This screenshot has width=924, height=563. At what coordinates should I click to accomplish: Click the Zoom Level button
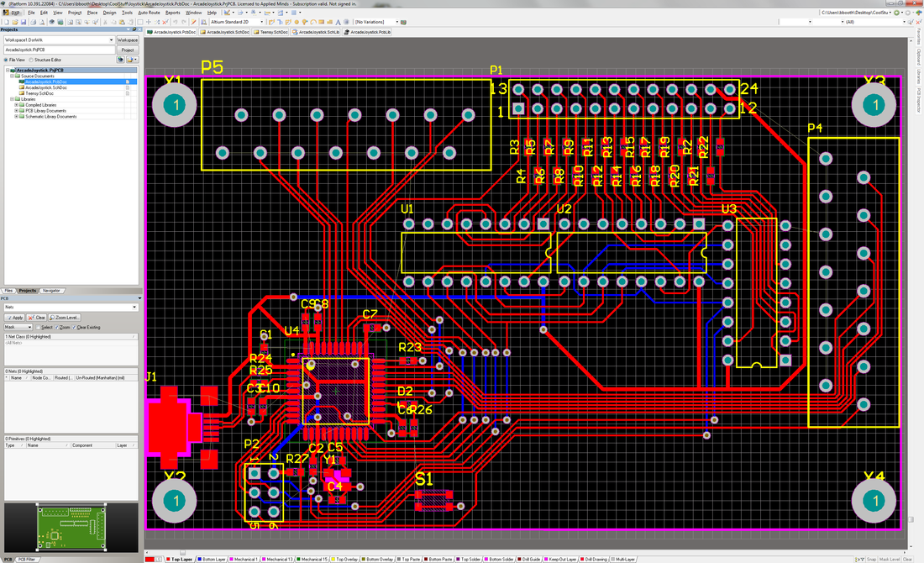[64, 317]
